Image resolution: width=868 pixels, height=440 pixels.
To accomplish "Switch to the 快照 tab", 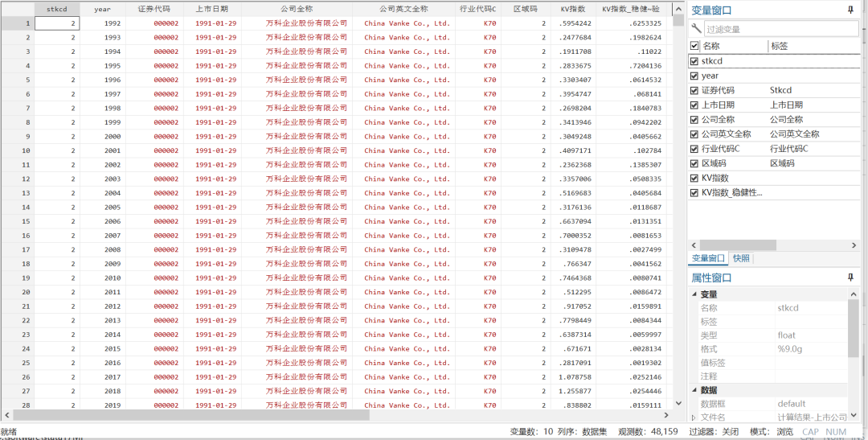I will (741, 258).
